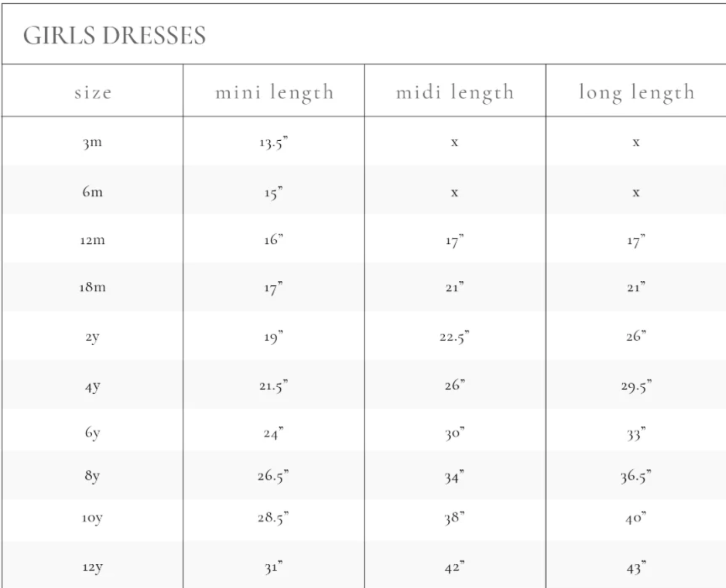Select the midi length column header
Viewport: 726px width, 588px height.
pyautogui.click(x=455, y=93)
